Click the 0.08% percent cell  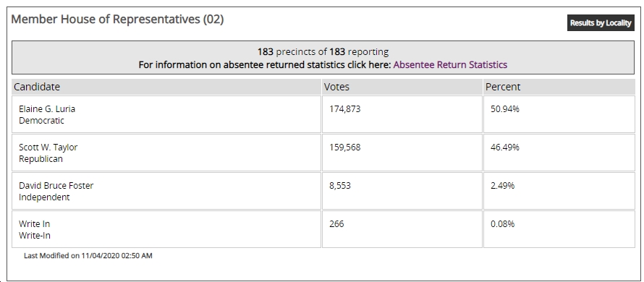(x=559, y=229)
